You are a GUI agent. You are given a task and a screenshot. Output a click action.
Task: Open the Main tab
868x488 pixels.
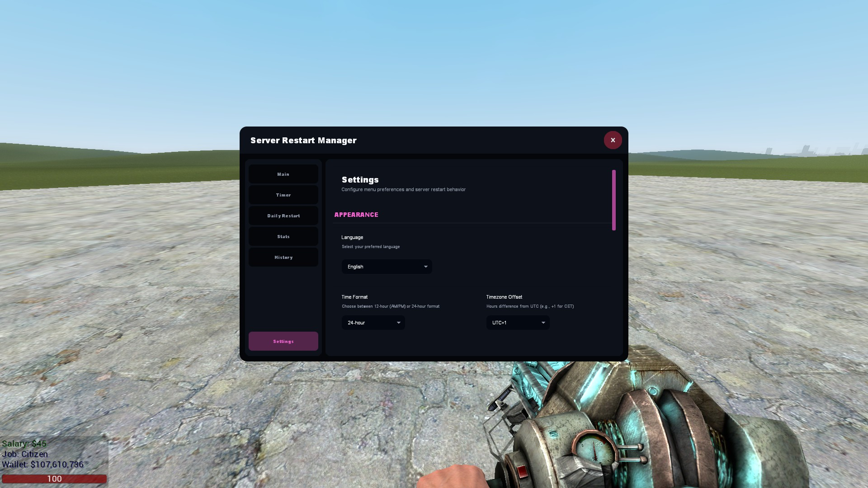283,174
